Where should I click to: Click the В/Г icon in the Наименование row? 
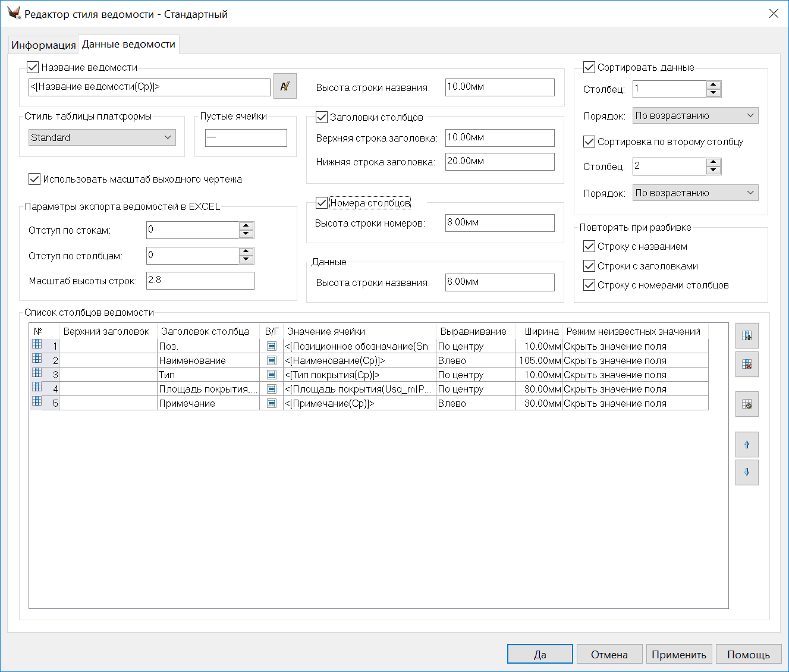coord(272,360)
